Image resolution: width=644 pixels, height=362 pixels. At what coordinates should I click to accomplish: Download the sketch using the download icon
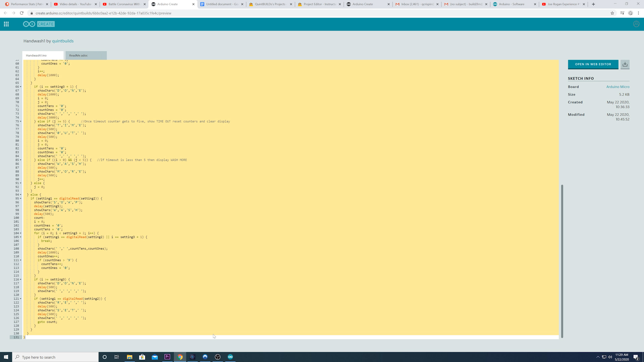tap(625, 64)
